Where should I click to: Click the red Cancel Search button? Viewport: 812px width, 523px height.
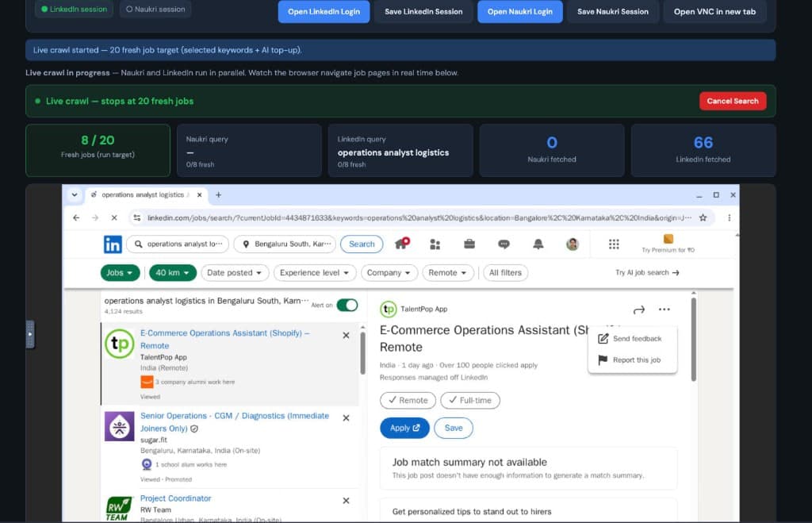pos(733,101)
